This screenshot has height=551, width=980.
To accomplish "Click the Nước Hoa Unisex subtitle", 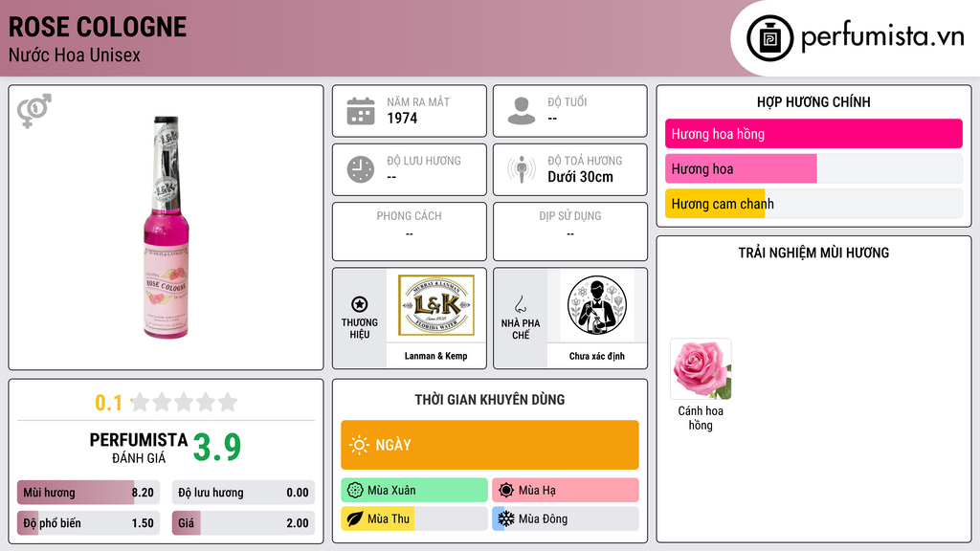I will 75,55.
